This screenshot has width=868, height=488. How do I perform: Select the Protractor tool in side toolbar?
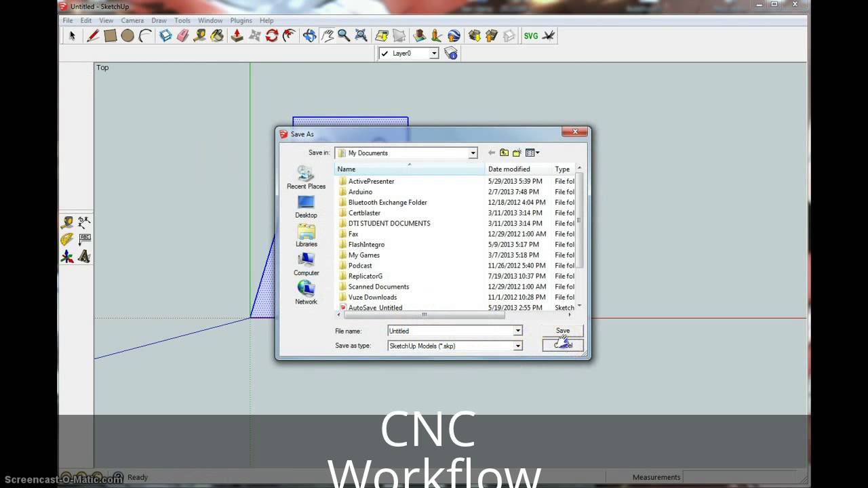coord(66,239)
